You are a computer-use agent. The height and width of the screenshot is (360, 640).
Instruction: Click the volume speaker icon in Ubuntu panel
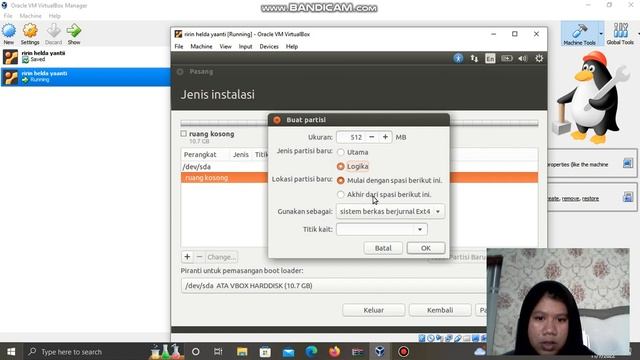[x=523, y=58]
